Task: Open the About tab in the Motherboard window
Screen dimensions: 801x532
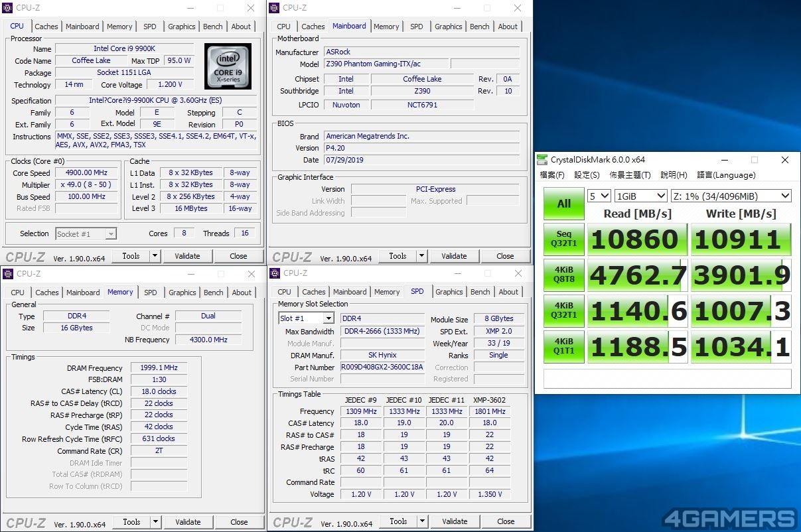Action: 508,27
